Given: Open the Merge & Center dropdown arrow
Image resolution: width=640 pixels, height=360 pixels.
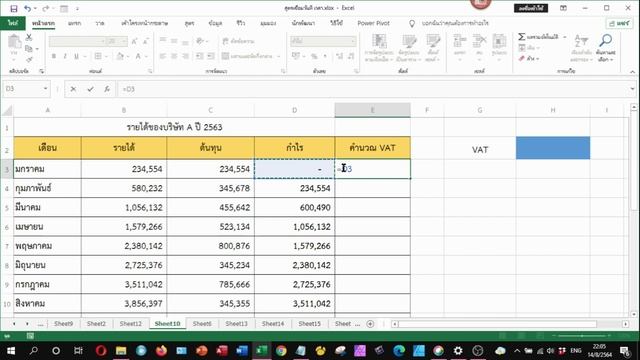Looking at the screenshot, I should click(278, 56).
